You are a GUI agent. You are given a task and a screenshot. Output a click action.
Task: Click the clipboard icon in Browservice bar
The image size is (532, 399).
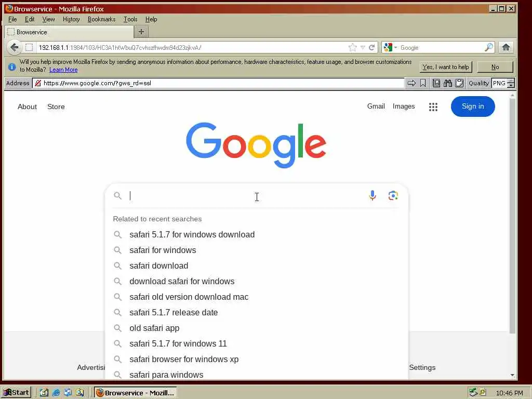pyautogui.click(x=459, y=83)
